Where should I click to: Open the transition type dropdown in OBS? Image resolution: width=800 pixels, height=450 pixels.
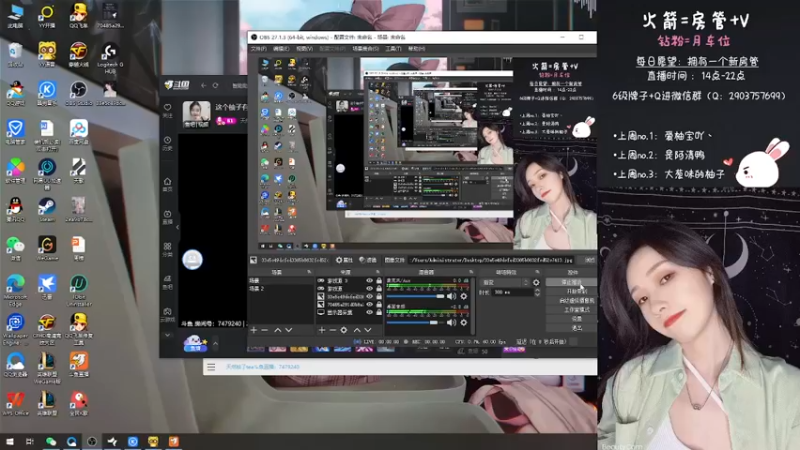tap(505, 282)
